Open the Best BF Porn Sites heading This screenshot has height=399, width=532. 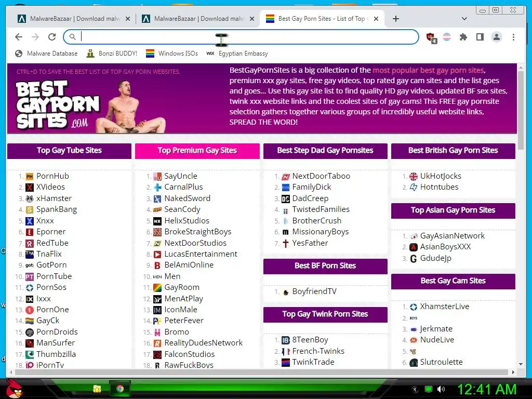pos(325,265)
